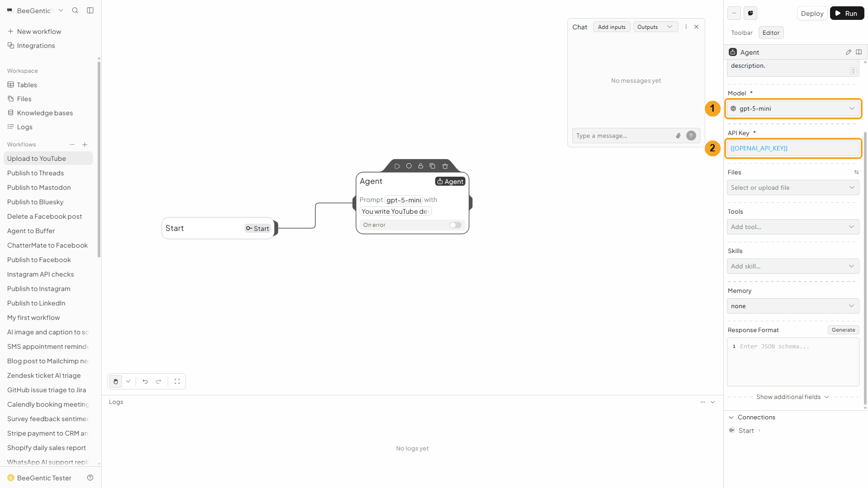Viewport: 868px width, 488px height.
Task: Switch to the Editor tab
Action: pyautogui.click(x=771, y=33)
